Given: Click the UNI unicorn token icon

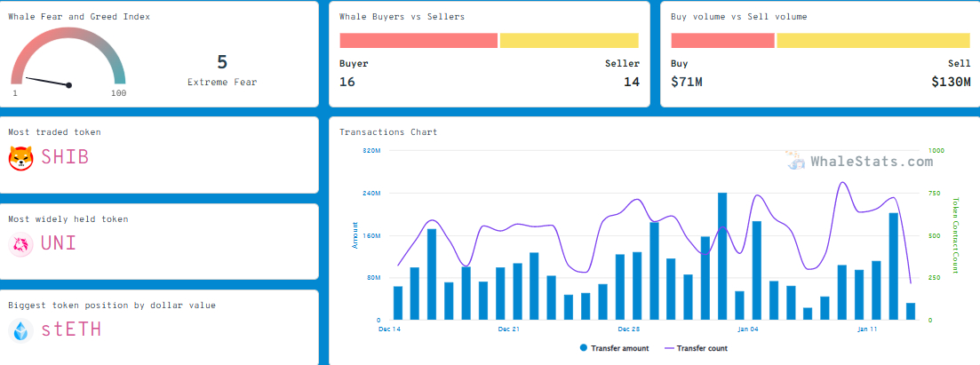Looking at the screenshot, I should (21, 243).
